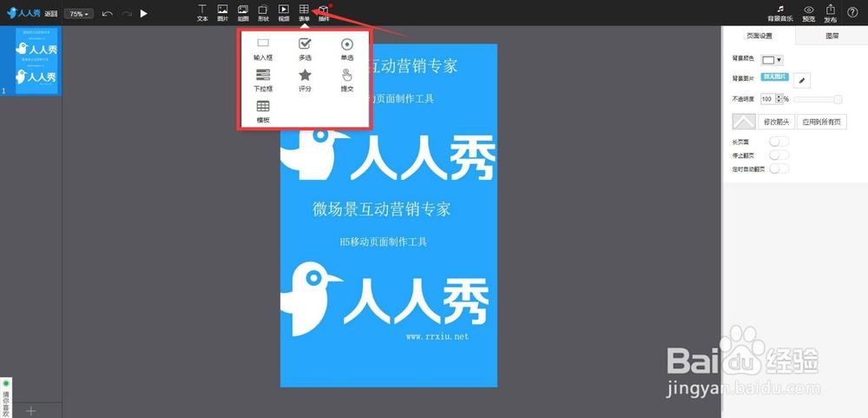Toggle the 定时自动翻页 switch
This screenshot has height=418, width=868.
pyautogui.click(x=779, y=169)
